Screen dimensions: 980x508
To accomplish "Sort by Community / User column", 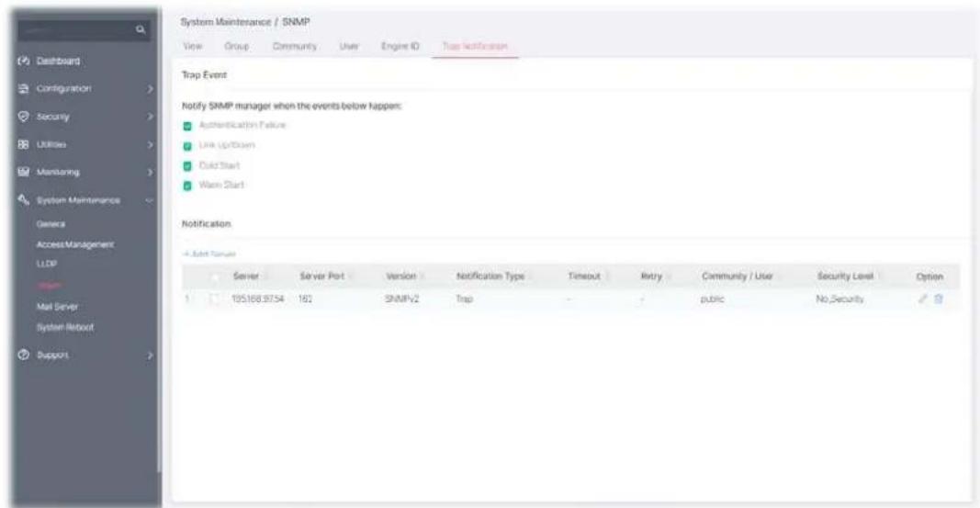I will (x=737, y=277).
